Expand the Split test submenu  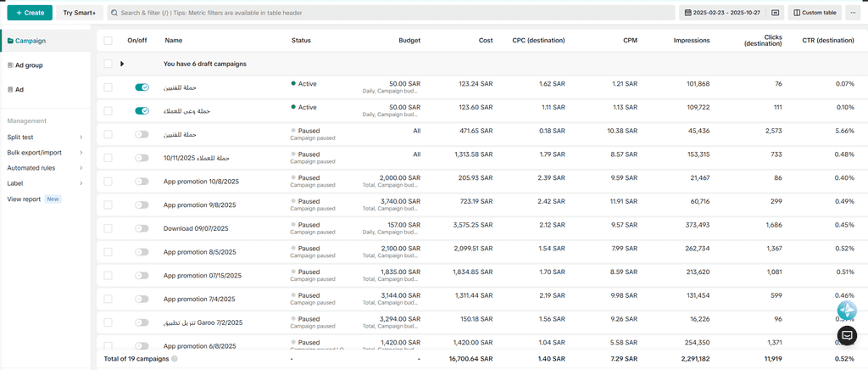point(81,137)
